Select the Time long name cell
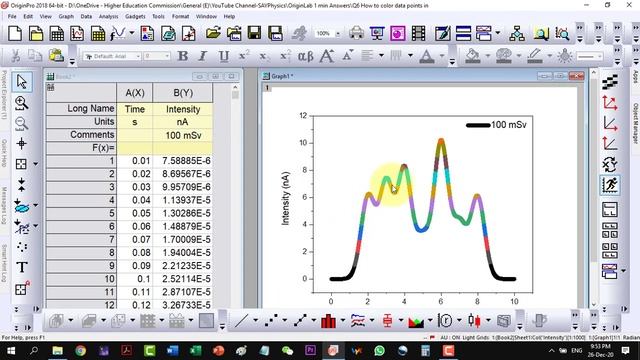 [x=135, y=109]
